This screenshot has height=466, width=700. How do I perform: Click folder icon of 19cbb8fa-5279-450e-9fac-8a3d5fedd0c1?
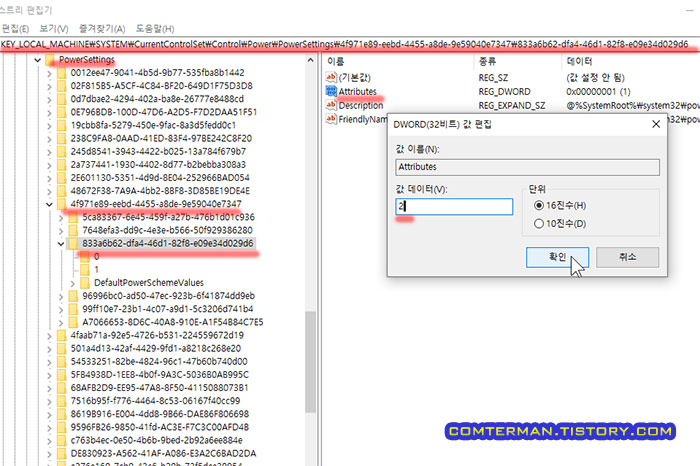click(x=62, y=125)
